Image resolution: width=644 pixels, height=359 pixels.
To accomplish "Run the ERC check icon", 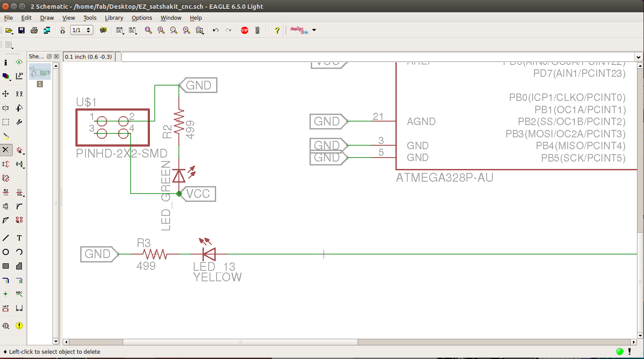I will (x=6, y=326).
